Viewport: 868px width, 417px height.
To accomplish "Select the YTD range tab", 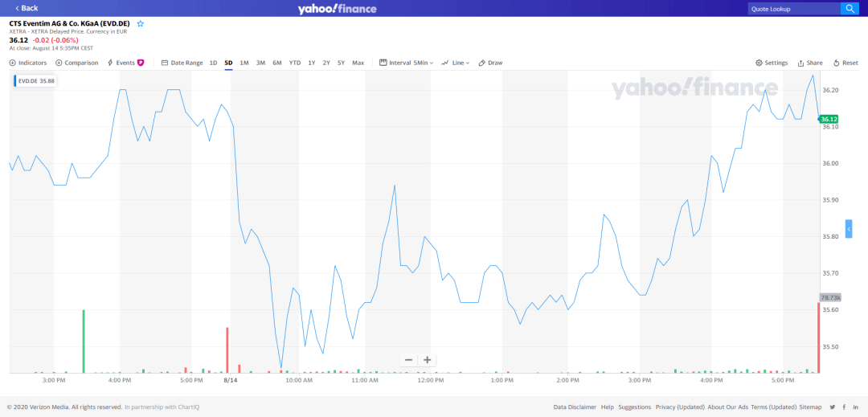I will [x=295, y=63].
